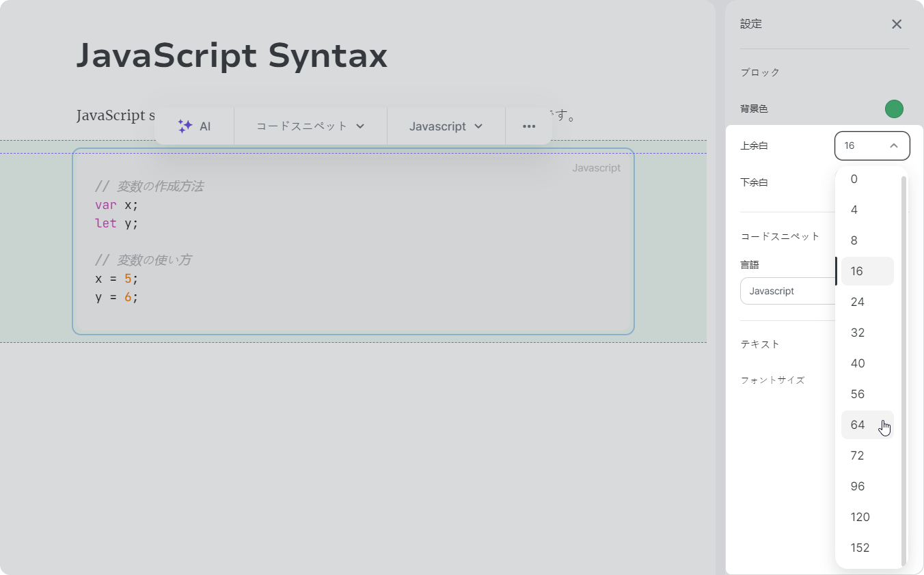Open the three-dots more options menu
The height and width of the screenshot is (575, 924).
pyautogui.click(x=529, y=126)
